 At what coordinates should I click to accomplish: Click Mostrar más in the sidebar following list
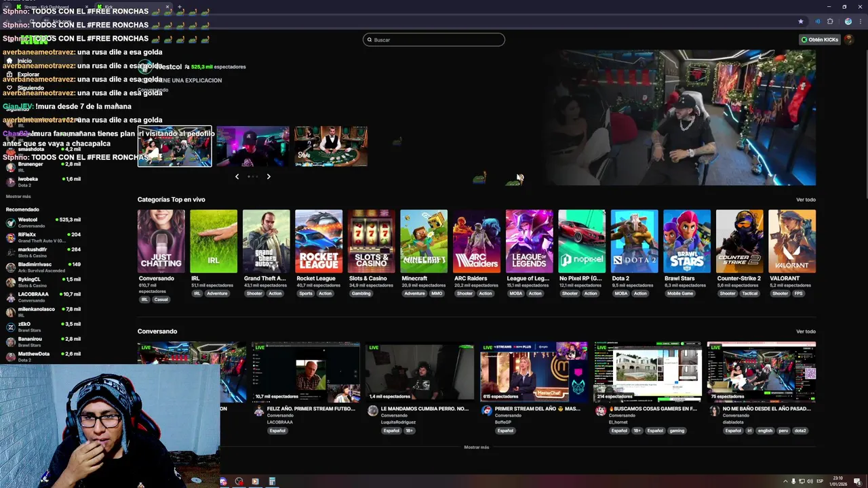(18, 197)
